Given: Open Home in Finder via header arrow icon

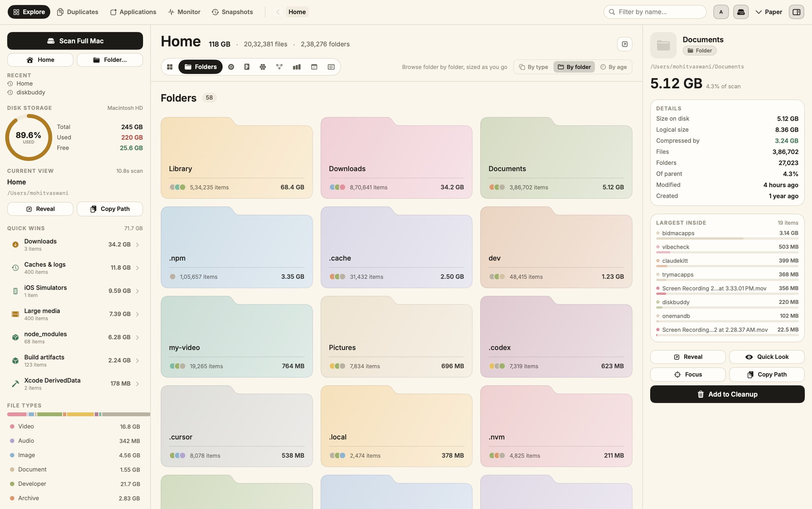Looking at the screenshot, I should tap(624, 44).
